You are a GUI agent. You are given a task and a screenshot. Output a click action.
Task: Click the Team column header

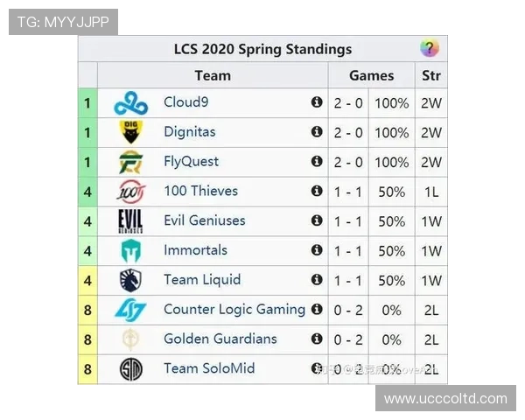(x=213, y=75)
